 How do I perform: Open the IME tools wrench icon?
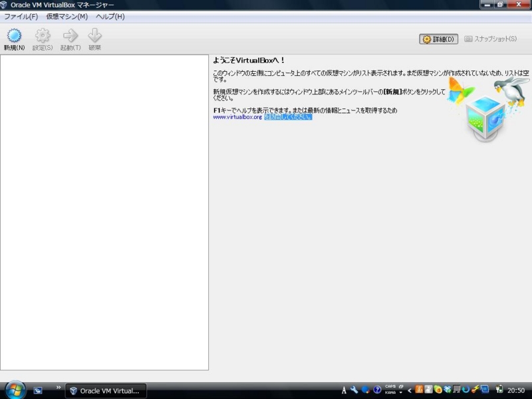(x=354, y=390)
